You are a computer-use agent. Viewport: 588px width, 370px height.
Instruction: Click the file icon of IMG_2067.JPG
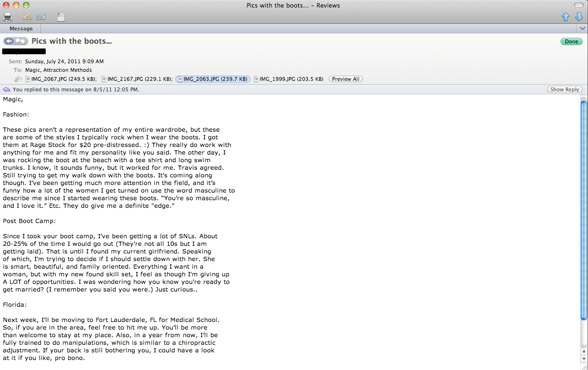pos(28,79)
